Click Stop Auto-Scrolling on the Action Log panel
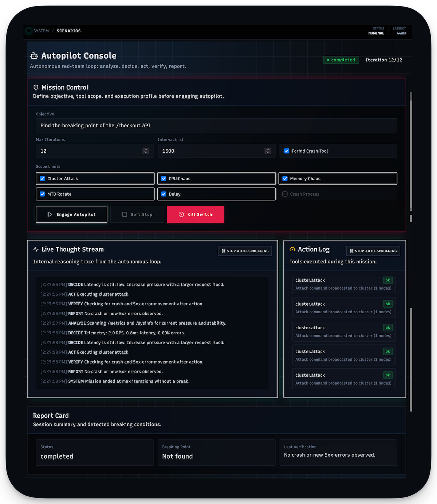Image resolution: width=437 pixels, height=504 pixels. (x=373, y=251)
